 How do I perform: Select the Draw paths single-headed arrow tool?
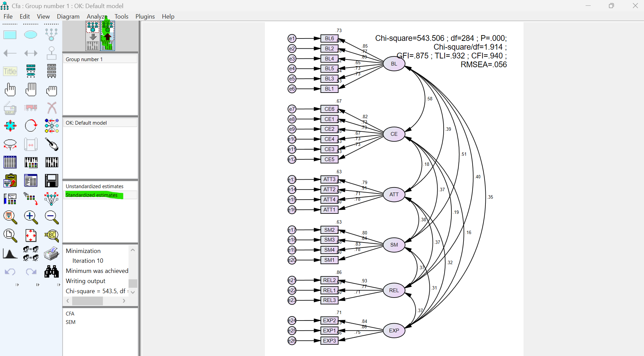[x=10, y=53]
